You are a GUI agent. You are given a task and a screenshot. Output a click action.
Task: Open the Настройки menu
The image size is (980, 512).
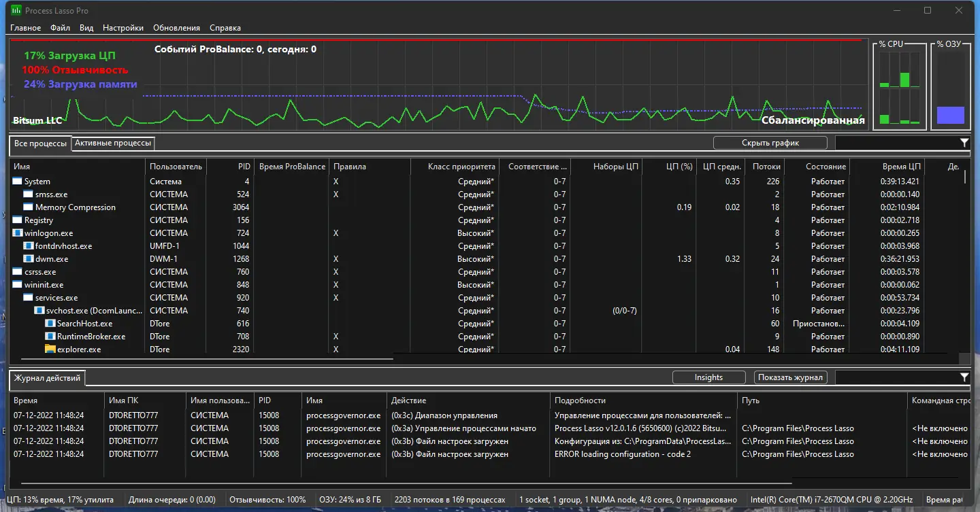point(123,28)
